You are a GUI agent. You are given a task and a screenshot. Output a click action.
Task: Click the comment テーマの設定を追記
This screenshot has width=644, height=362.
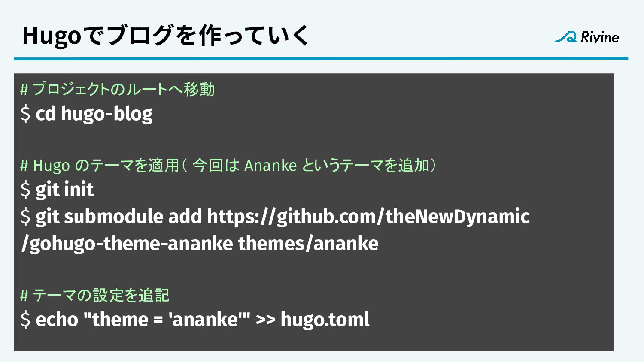point(95,295)
